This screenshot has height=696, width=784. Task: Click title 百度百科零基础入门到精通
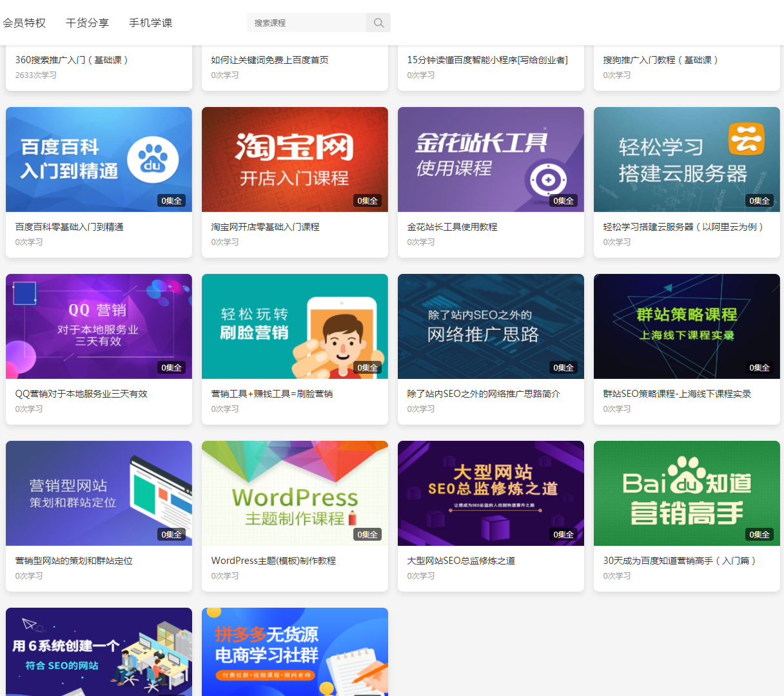(70, 227)
